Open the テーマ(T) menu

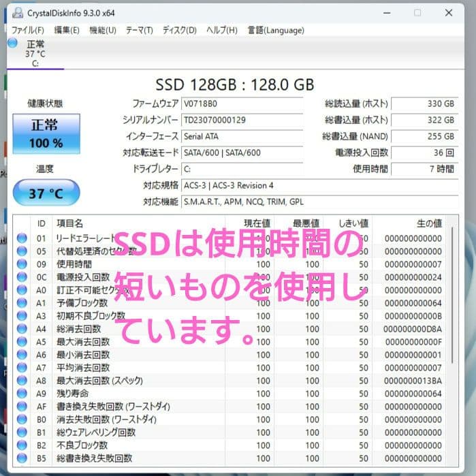pyautogui.click(x=140, y=30)
